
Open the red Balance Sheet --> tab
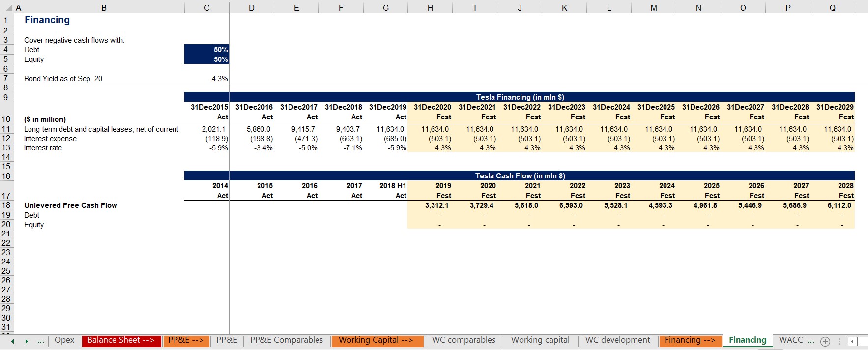click(x=121, y=340)
